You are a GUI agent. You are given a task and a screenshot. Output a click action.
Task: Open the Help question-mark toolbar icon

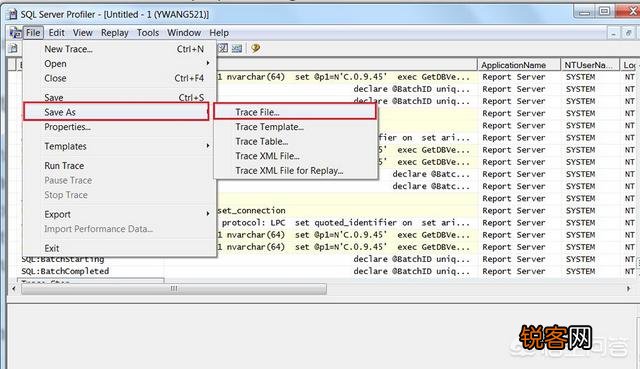click(256, 48)
